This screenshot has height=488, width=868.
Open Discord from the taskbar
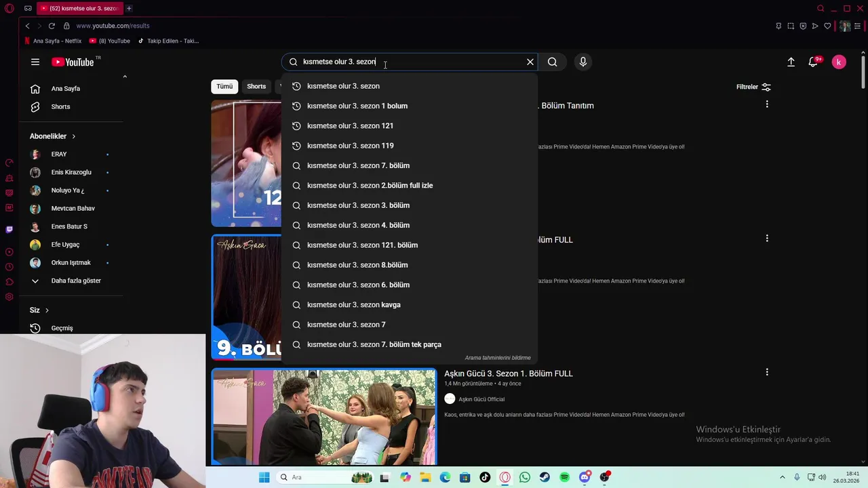(x=585, y=477)
